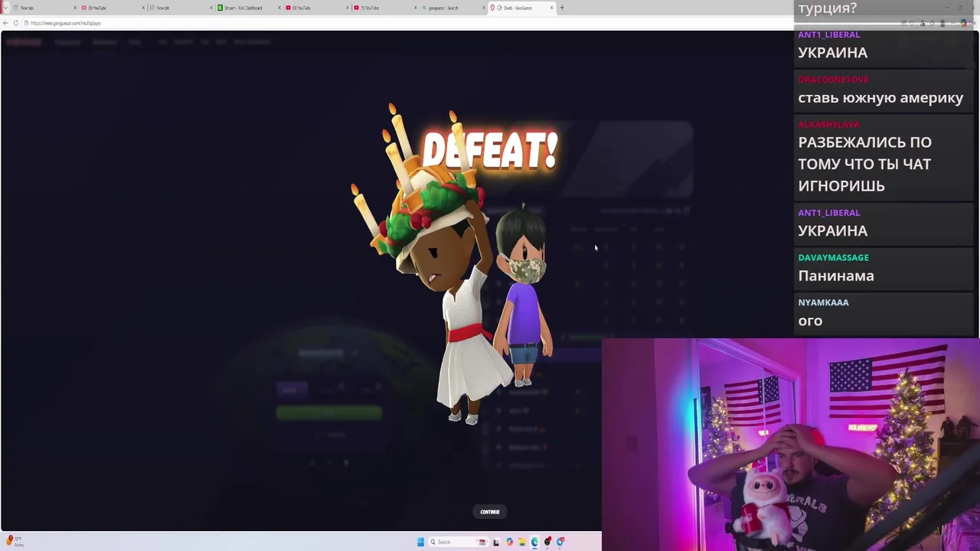Viewport: 980px width, 551px height.
Task: Click chat username ALKASHSLAVA
Action: [828, 124]
